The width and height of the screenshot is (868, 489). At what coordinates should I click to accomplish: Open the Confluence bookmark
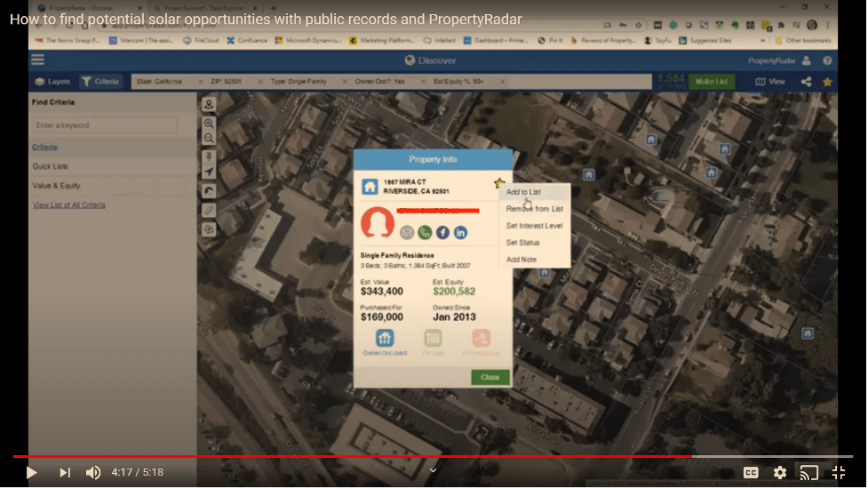click(x=247, y=40)
